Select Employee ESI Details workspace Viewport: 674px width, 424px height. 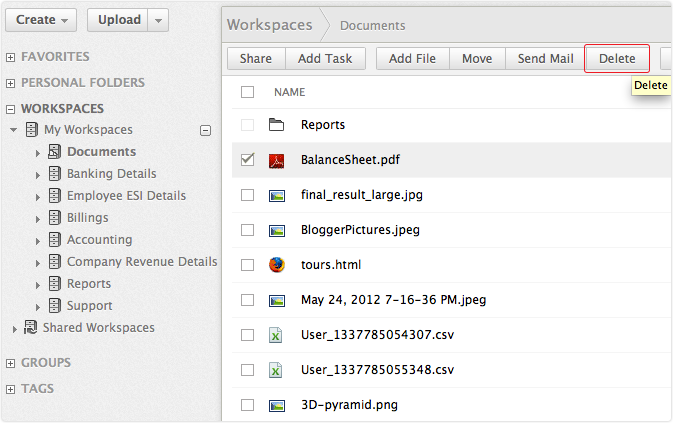(x=126, y=196)
